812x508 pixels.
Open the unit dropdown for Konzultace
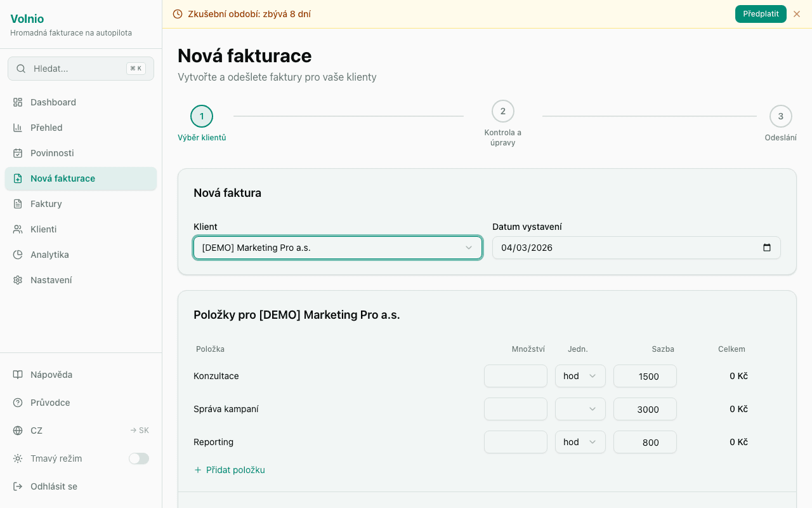[x=580, y=376]
